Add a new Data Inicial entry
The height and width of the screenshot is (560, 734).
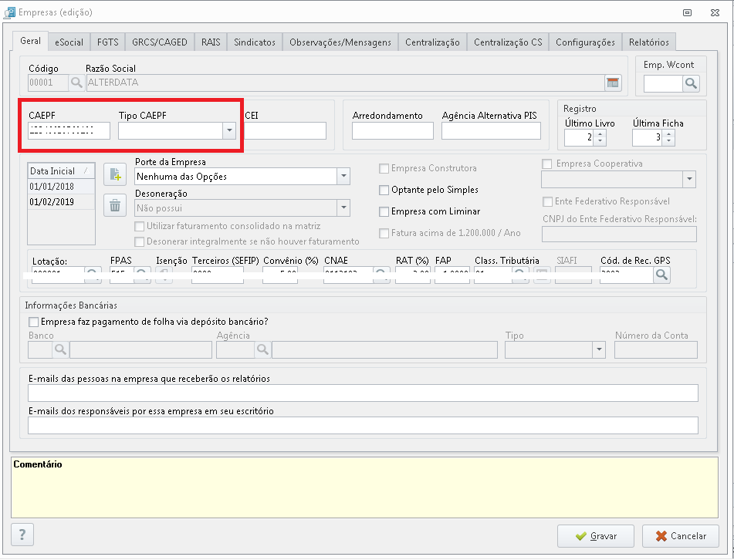[115, 174]
